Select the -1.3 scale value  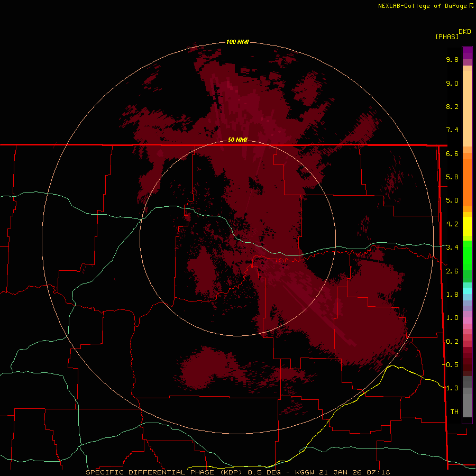(x=451, y=388)
